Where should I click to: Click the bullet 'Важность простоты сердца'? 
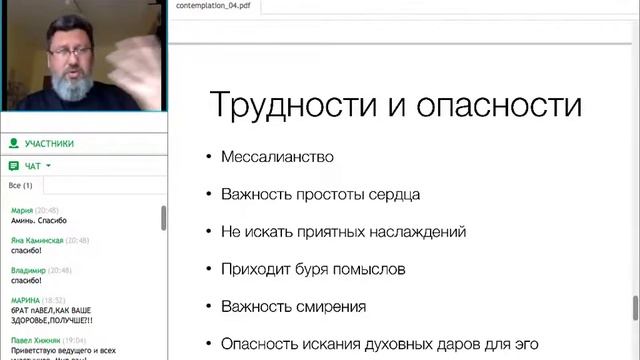tap(320, 194)
